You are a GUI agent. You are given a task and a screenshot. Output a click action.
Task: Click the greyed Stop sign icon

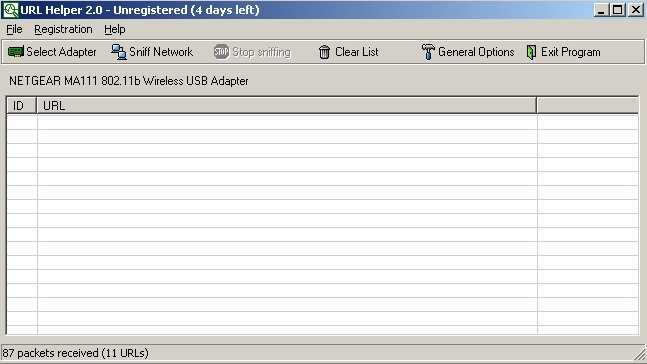(221, 52)
